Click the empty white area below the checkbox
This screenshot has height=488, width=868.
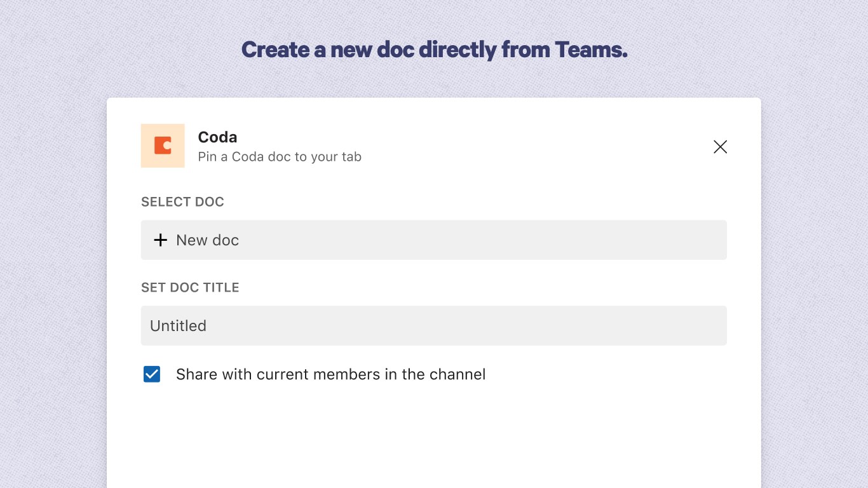[x=433, y=438]
